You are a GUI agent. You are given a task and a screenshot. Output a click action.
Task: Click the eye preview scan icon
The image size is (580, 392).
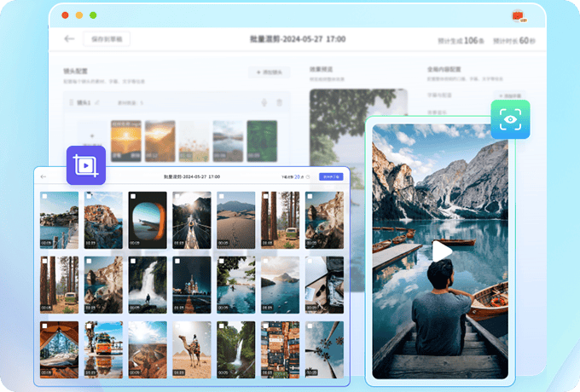[510, 119]
